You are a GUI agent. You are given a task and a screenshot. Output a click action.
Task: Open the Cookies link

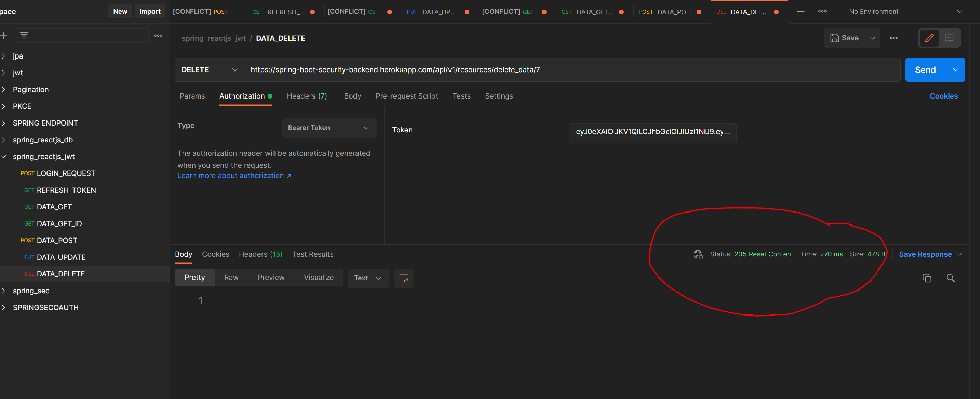[x=943, y=96]
